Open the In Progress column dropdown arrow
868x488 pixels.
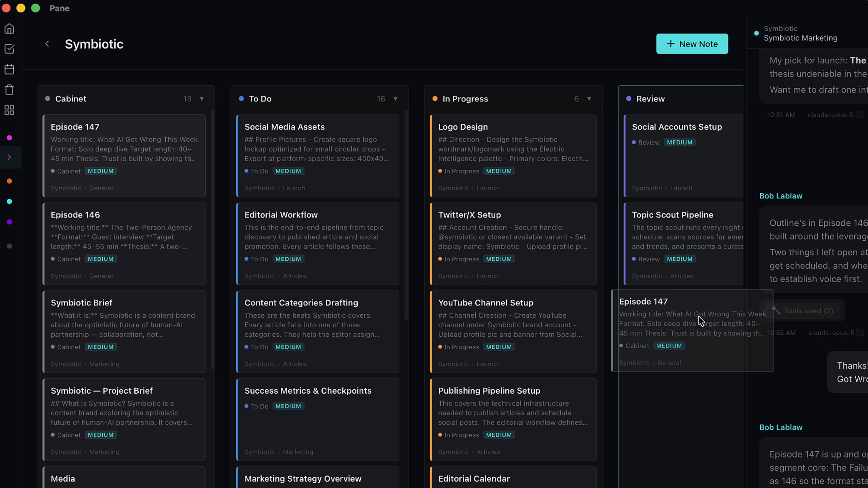click(589, 99)
